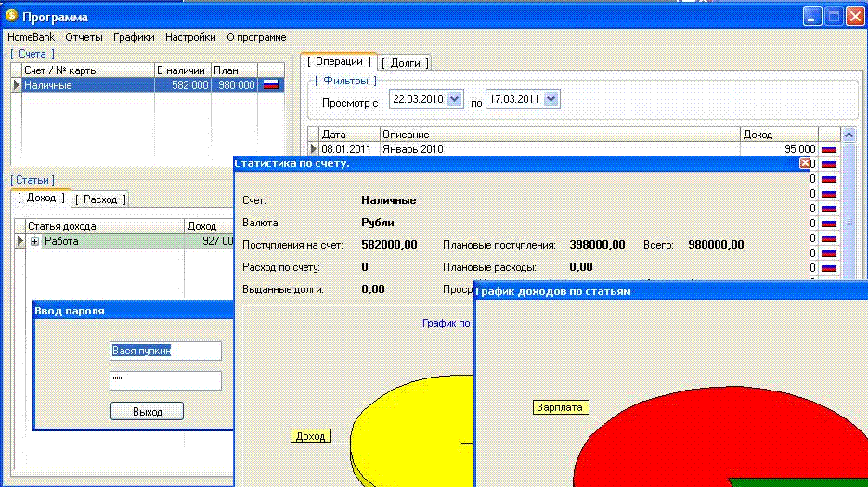Open the Настройки menu

(190, 37)
